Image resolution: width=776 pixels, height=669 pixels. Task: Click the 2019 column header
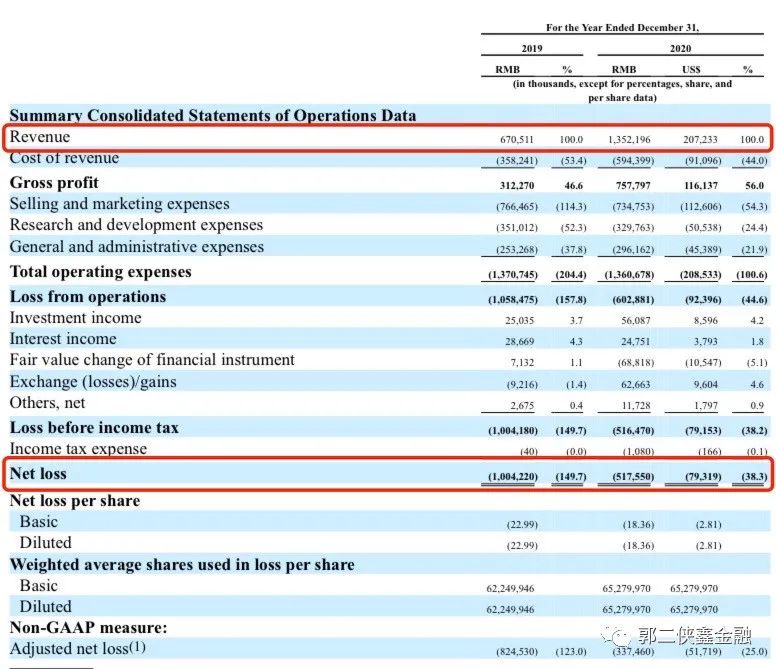[x=532, y=48]
